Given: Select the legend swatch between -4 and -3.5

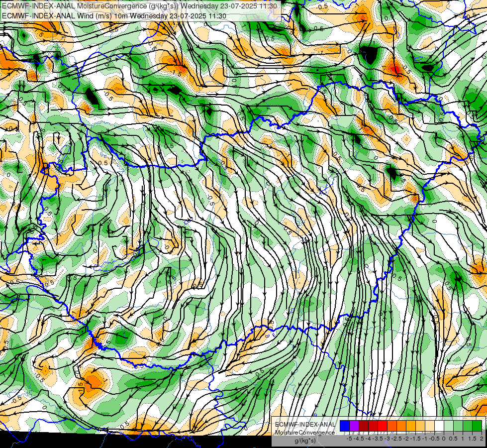Looking at the screenshot, I should tap(373, 426).
